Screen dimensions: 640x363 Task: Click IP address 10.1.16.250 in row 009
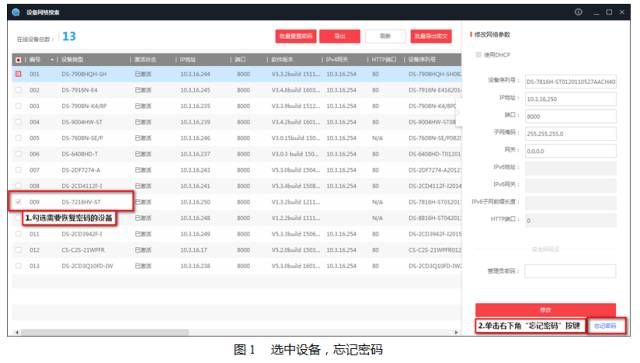point(195,202)
